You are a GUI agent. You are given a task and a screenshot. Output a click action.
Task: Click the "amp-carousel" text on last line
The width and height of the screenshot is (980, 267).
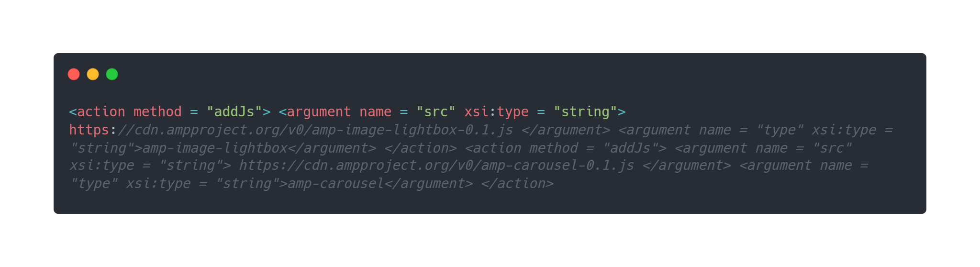(335, 184)
